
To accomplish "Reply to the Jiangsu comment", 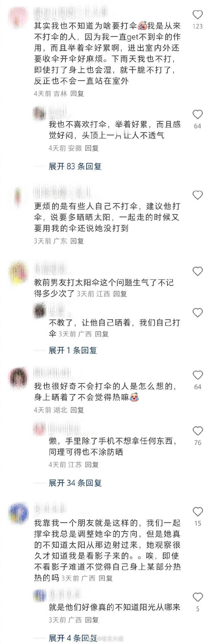I will 92,465.
